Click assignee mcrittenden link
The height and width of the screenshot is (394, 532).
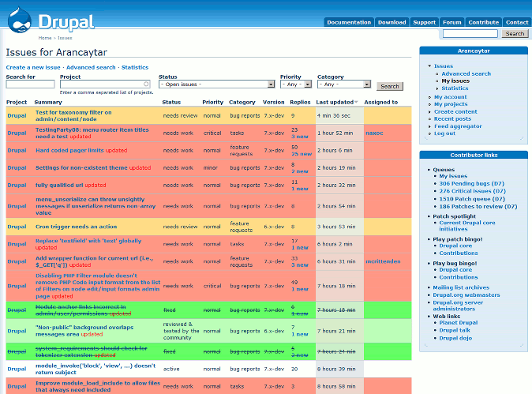[x=383, y=261]
